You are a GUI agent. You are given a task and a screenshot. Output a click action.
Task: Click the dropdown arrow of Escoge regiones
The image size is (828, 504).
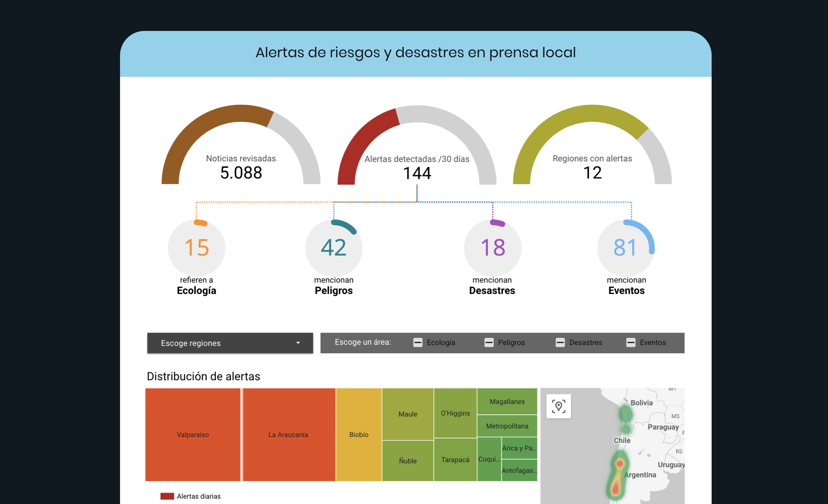tap(298, 343)
